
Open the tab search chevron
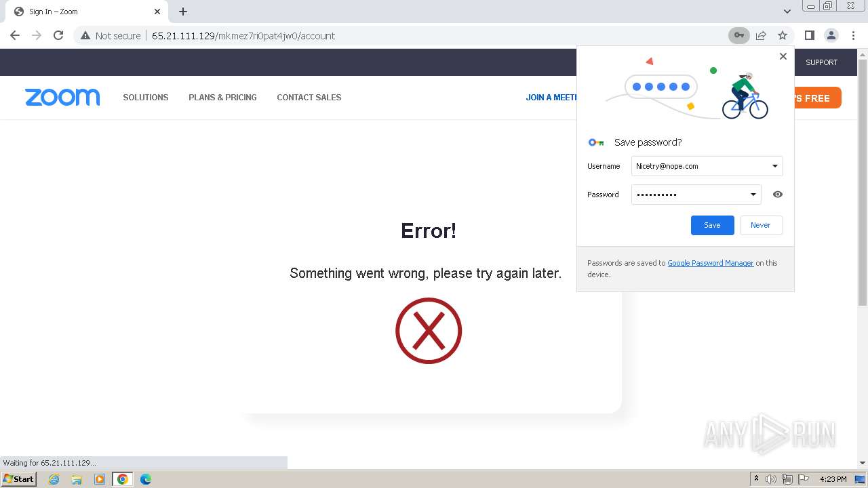point(787,12)
